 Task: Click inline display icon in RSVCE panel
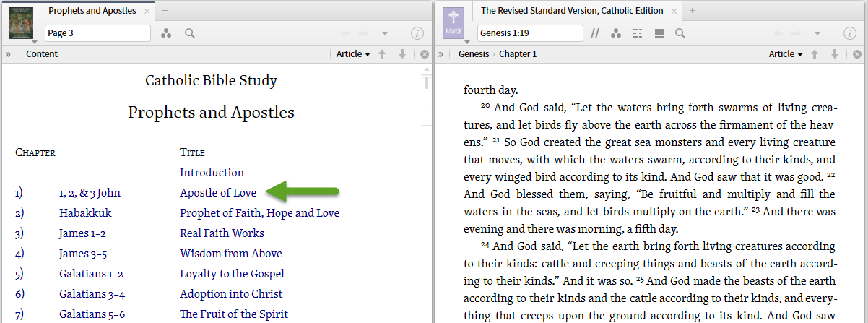(659, 33)
